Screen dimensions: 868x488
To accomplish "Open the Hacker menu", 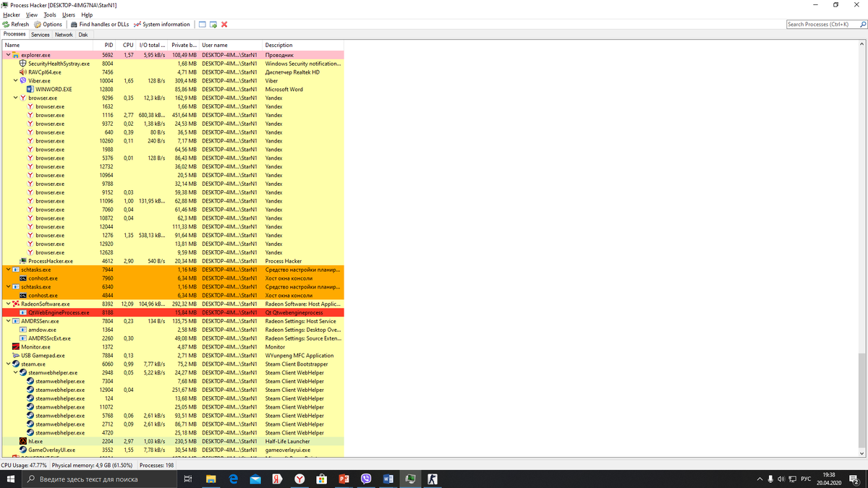I will [11, 14].
